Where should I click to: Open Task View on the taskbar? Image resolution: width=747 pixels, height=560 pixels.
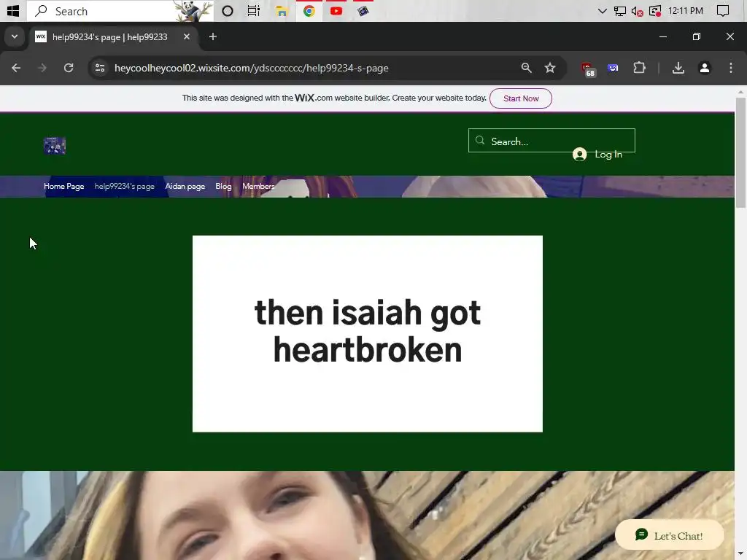253,11
